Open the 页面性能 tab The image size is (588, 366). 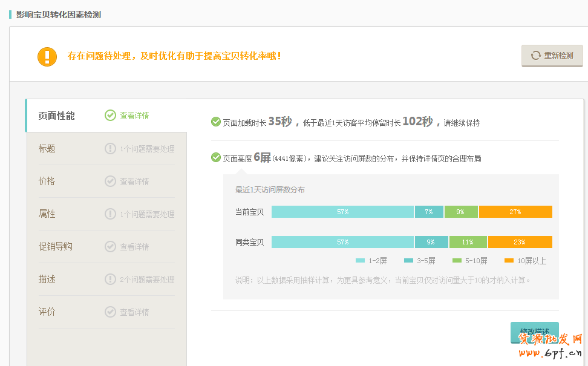(57, 116)
